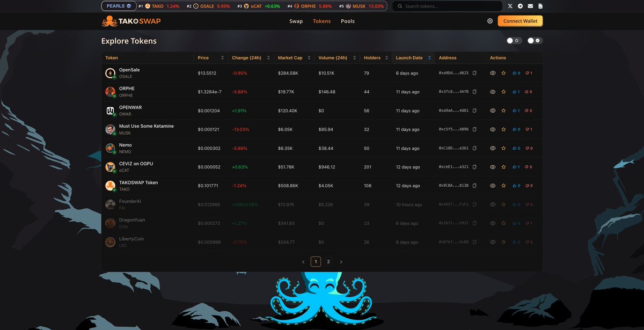Copy the TAKOSWAP Token contract address

[474, 186]
